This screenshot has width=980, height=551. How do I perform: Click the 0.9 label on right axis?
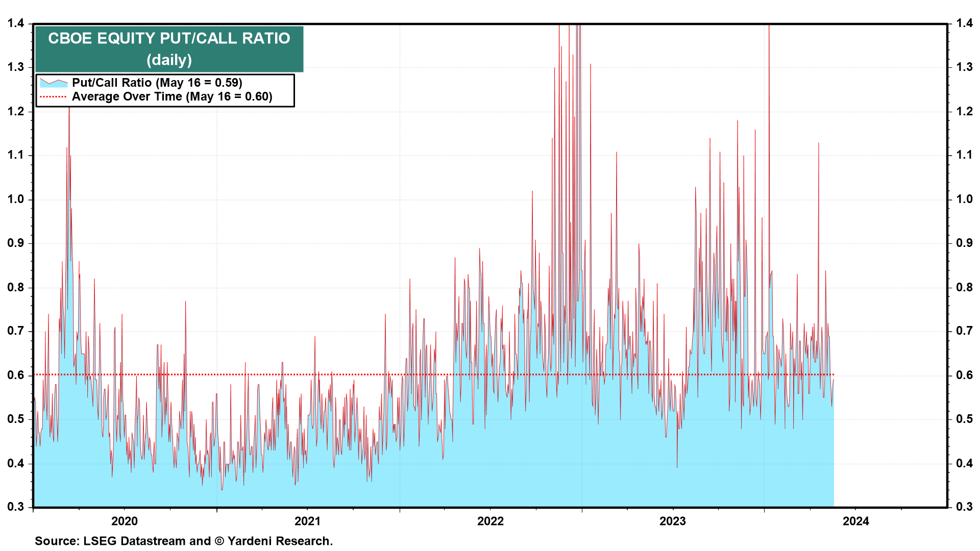964,243
